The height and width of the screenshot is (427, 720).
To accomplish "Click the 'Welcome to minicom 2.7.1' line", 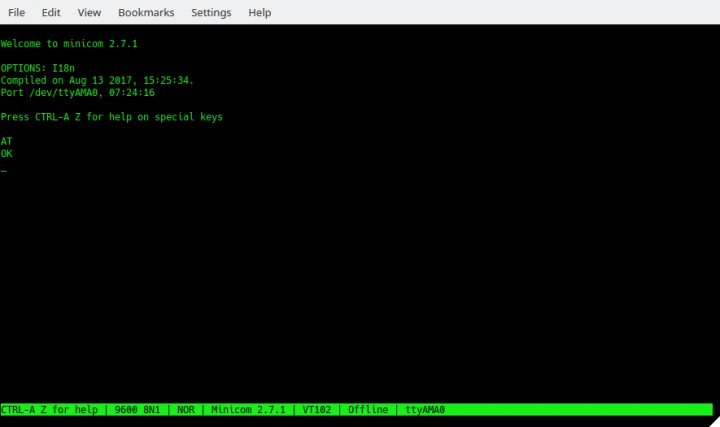I will point(69,44).
